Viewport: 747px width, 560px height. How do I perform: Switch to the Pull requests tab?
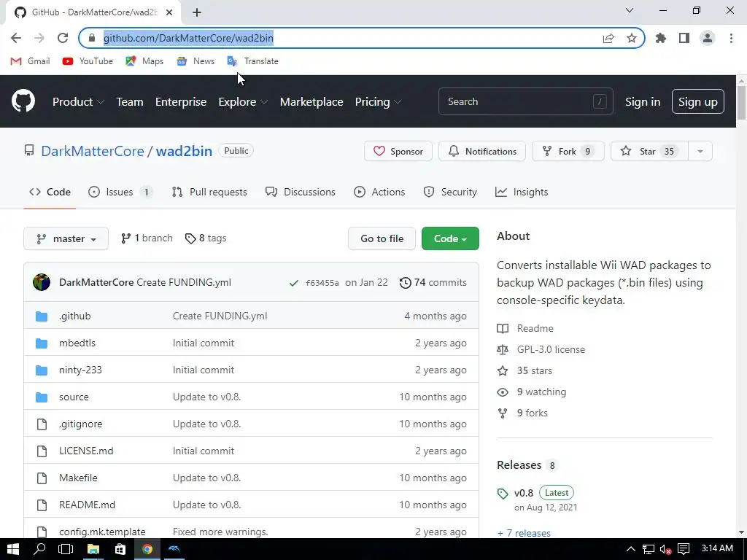(209, 192)
